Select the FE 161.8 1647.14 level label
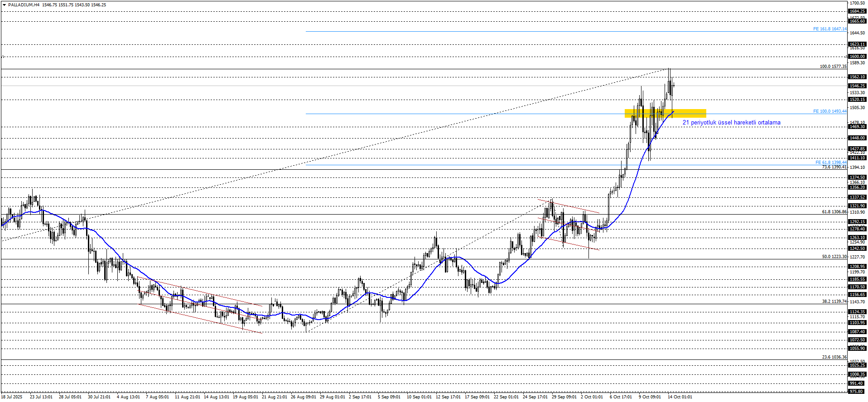 pyautogui.click(x=829, y=29)
